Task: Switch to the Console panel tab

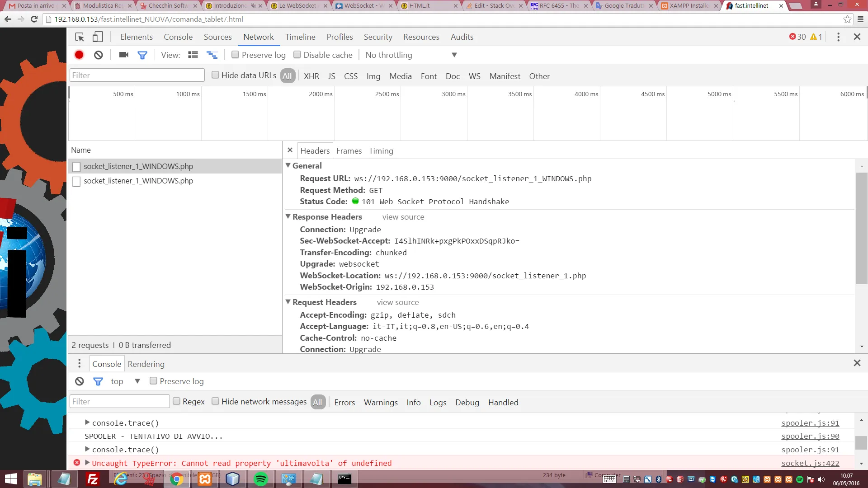Action: [178, 37]
